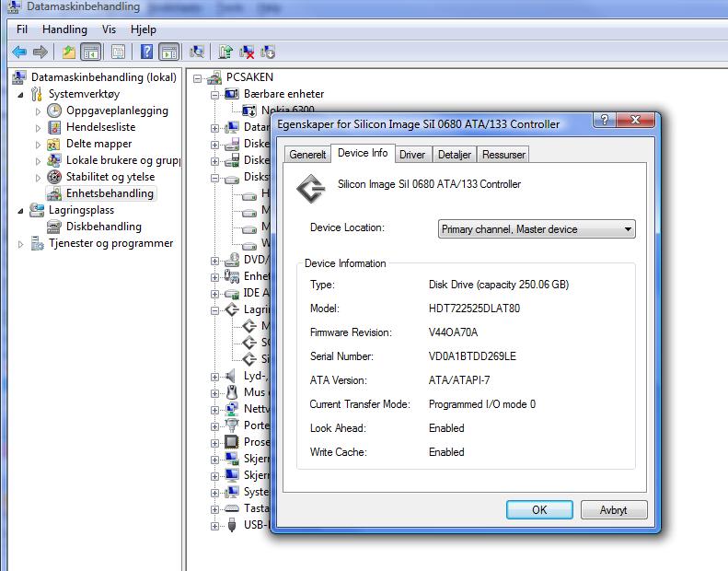The image size is (728, 571).
Task: Click the PCSAKEN computer icon
Action: (214, 77)
